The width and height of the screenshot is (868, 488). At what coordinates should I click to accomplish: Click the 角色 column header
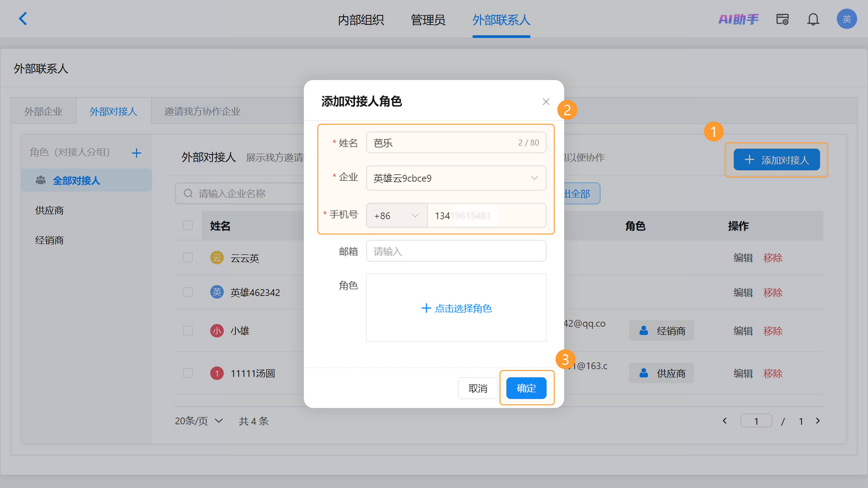635,226
